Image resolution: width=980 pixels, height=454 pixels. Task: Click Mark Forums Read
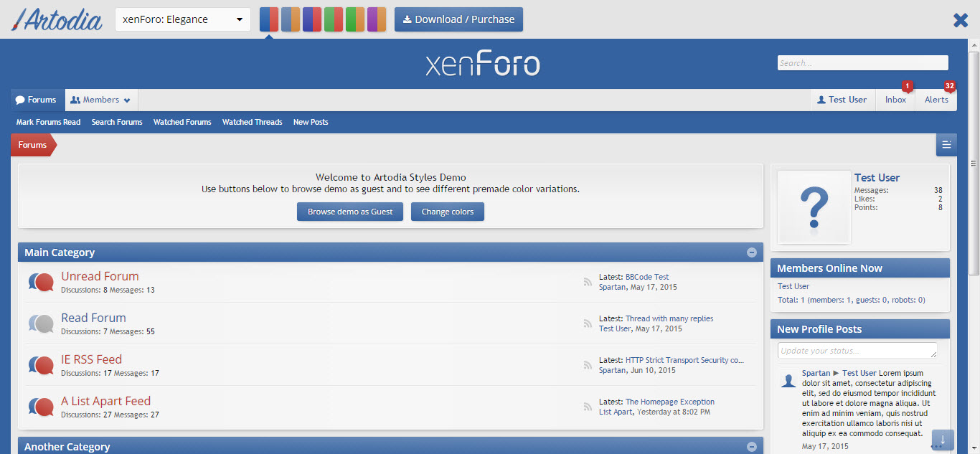point(49,122)
